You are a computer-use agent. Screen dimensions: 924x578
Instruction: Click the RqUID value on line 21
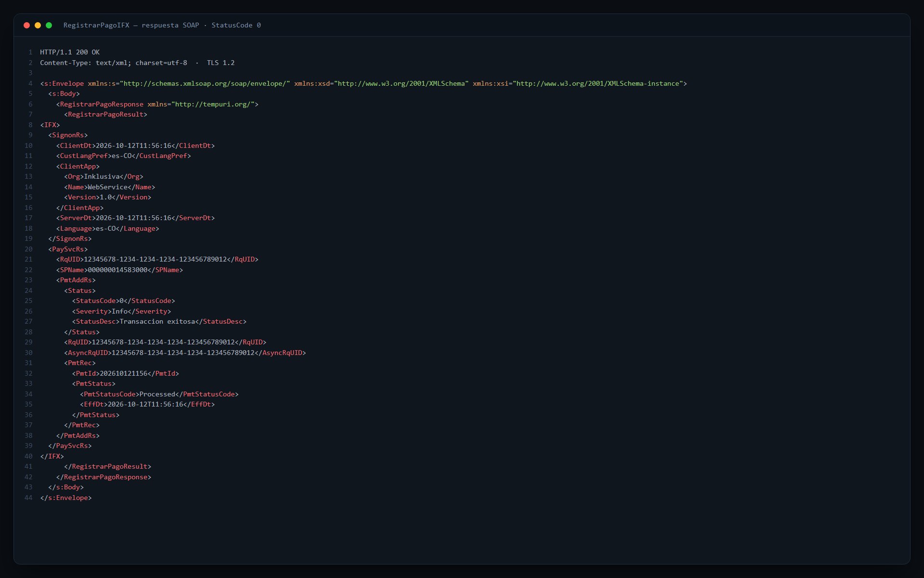[x=155, y=259]
